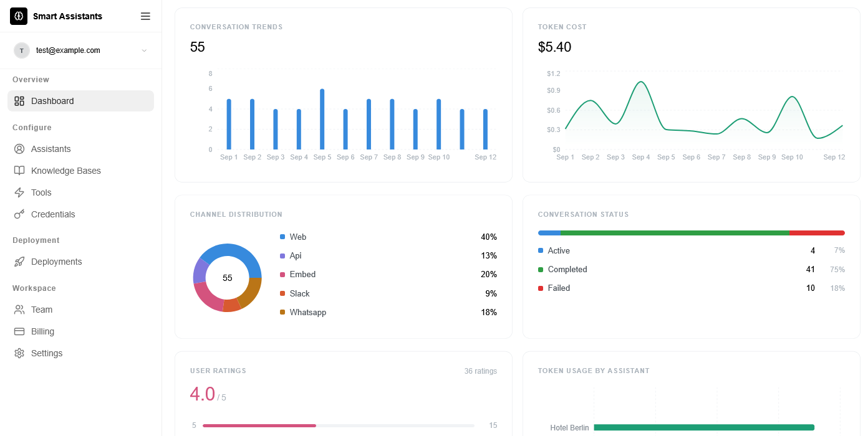
Task: Click the Smart Assistants brain logo icon
Action: [19, 16]
